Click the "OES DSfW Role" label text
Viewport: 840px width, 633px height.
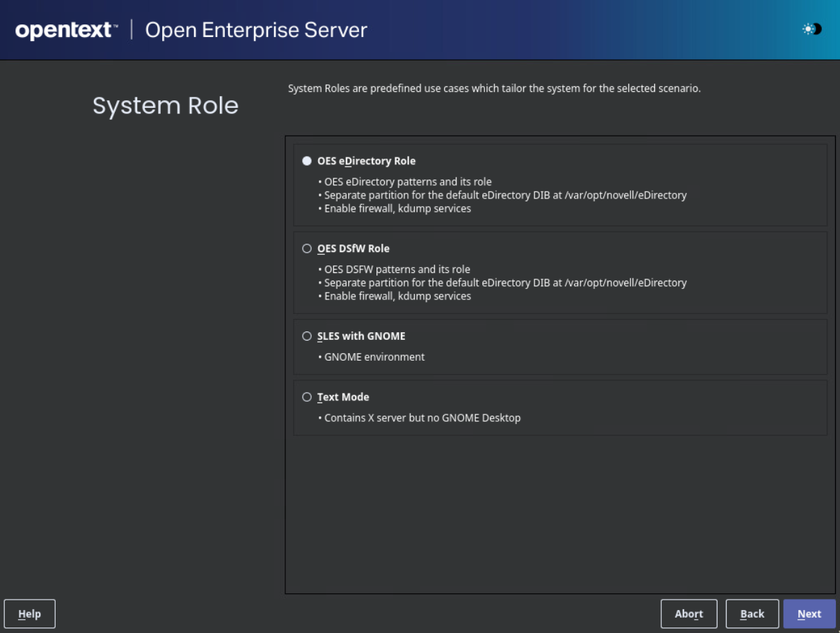(x=354, y=249)
